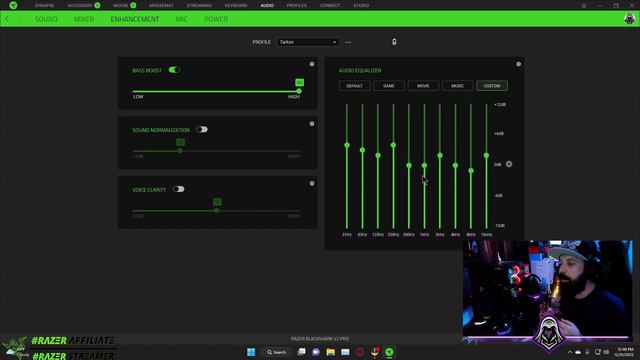
Task: Open File Explorer from the taskbar
Action: coord(331,352)
